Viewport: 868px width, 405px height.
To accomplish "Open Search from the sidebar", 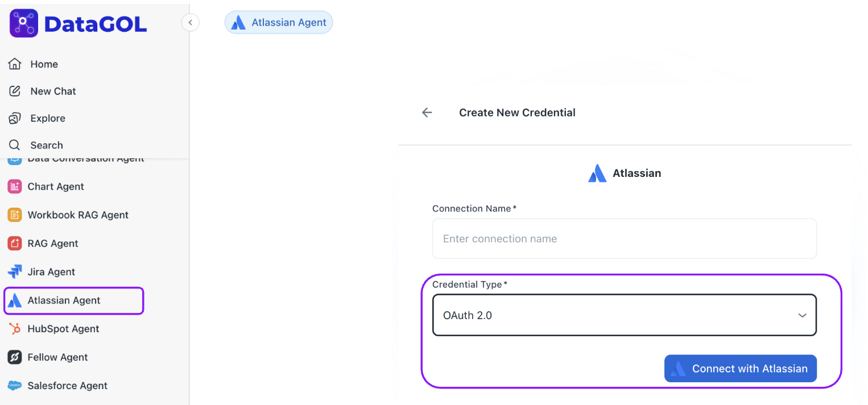I will [x=47, y=145].
